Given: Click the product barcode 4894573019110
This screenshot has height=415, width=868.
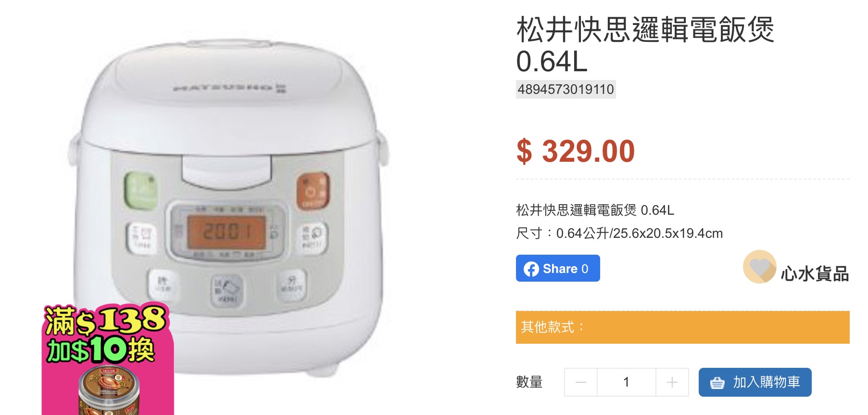Looking at the screenshot, I should (x=566, y=90).
